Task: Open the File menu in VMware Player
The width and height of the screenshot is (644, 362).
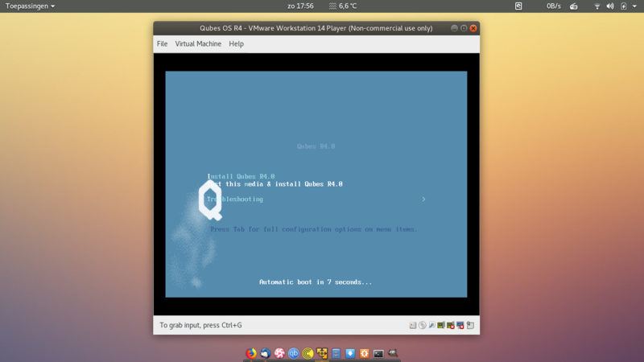Action: pos(163,44)
